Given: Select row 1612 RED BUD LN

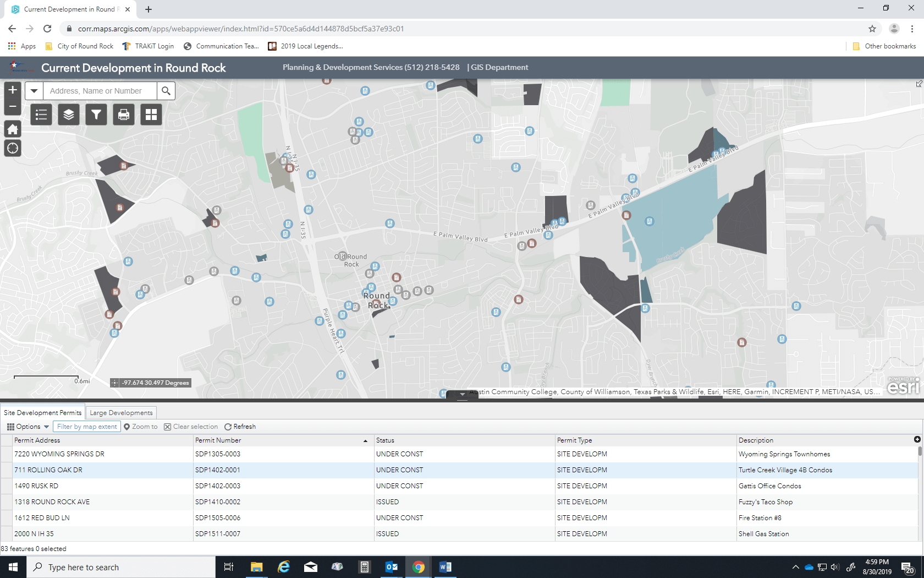Looking at the screenshot, I should pyautogui.click(x=459, y=518).
